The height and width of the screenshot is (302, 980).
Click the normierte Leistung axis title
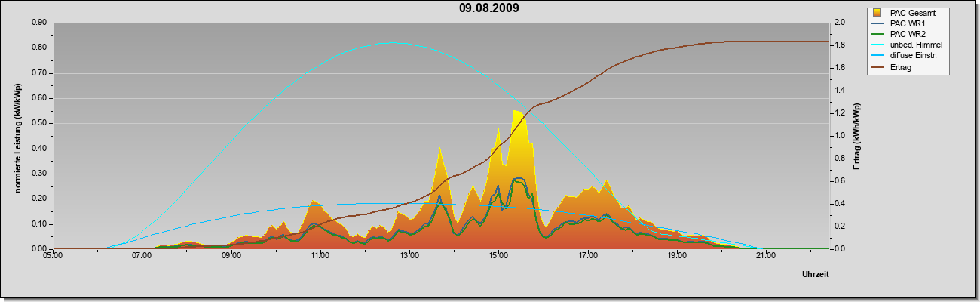pos(17,138)
